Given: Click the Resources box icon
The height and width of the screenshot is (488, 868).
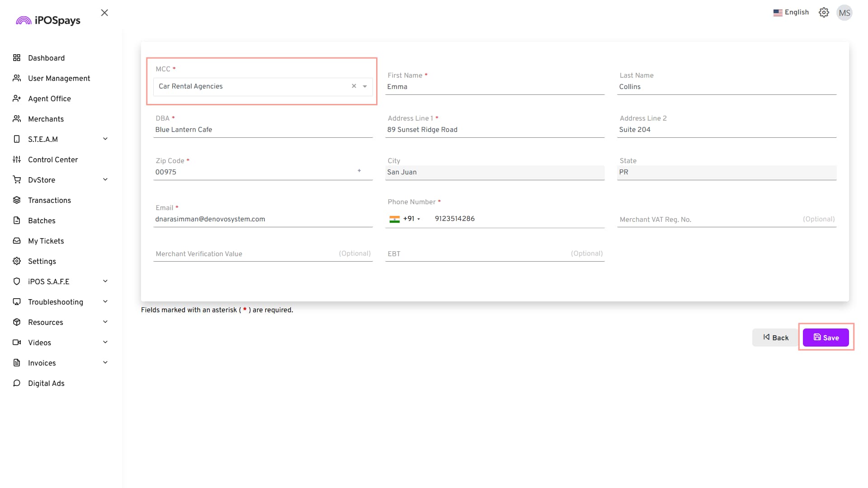Looking at the screenshot, I should 17,322.
